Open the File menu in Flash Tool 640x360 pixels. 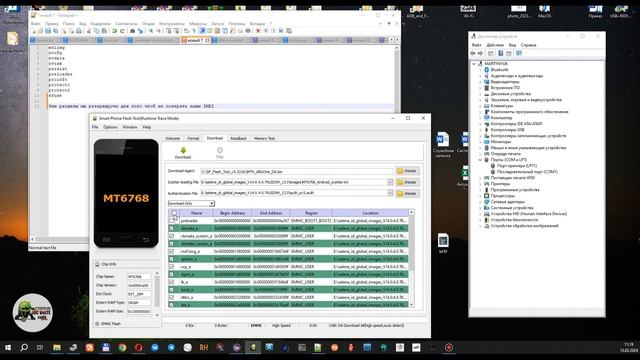tap(95, 127)
